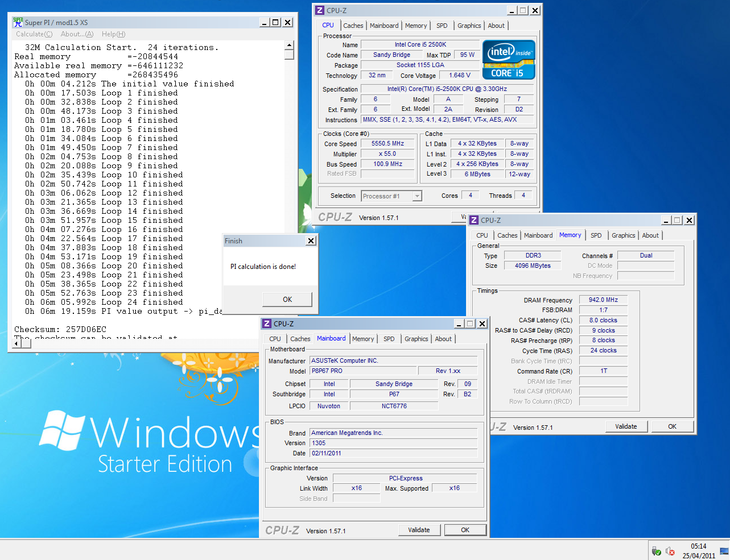Click the DRAM Frequency value 942.0 MHz
This screenshot has height=560, width=730.
603,300
